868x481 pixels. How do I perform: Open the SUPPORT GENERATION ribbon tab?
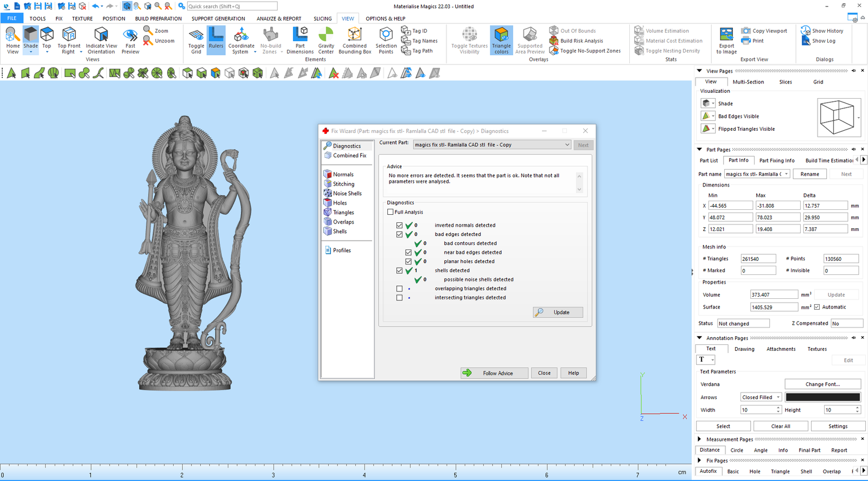pos(218,18)
